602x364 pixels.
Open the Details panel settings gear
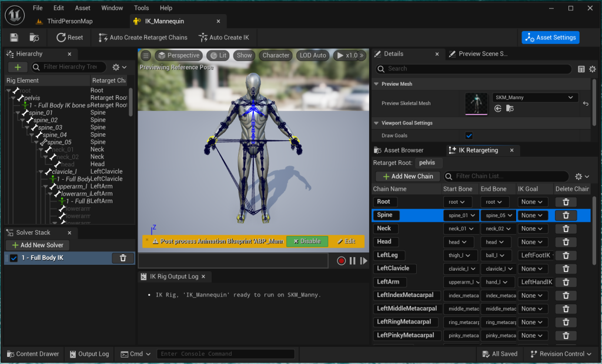pos(593,69)
